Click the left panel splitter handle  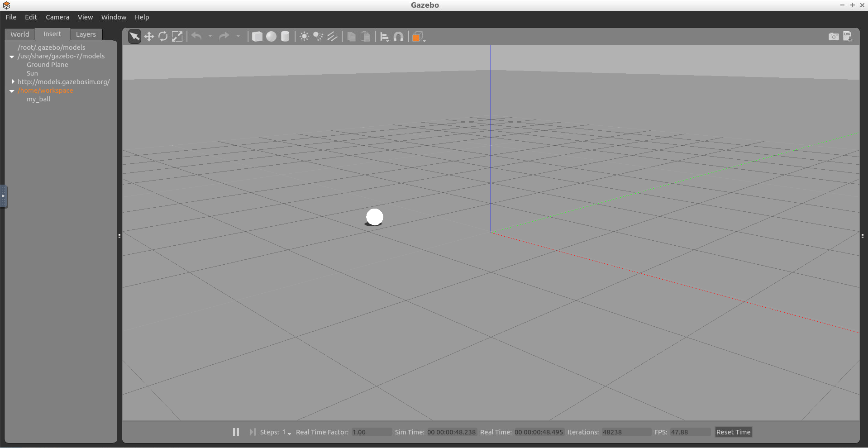[119, 236]
